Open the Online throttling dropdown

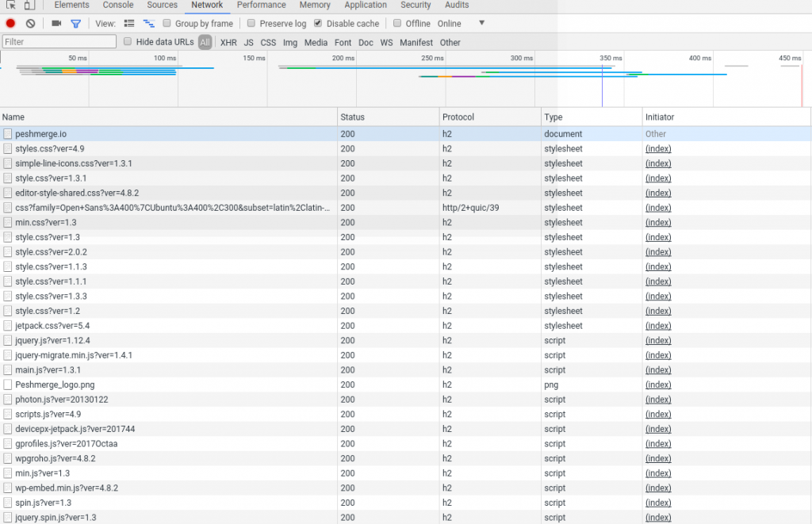(x=462, y=23)
